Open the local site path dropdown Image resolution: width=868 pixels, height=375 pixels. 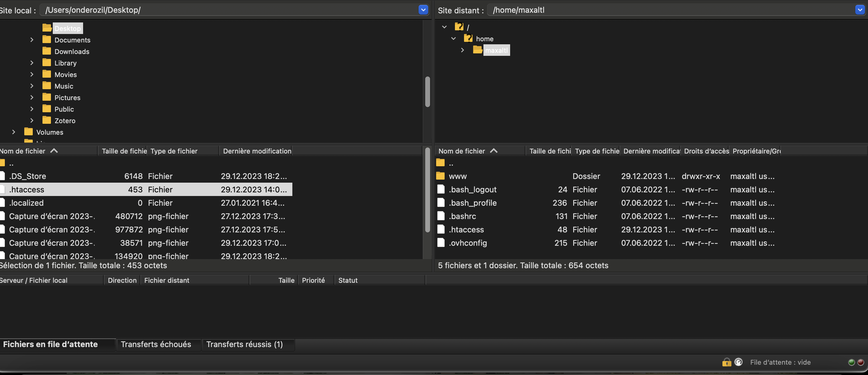[423, 10]
